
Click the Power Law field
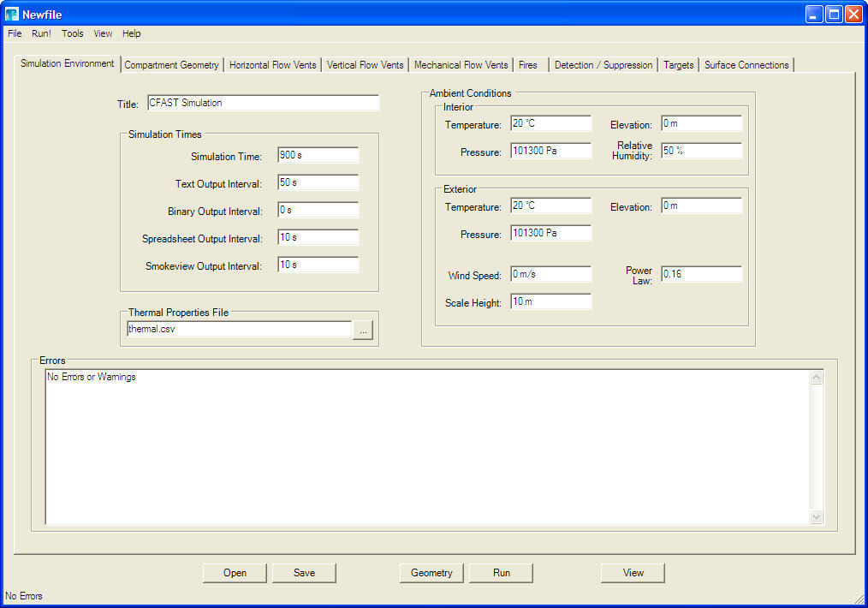(x=701, y=274)
